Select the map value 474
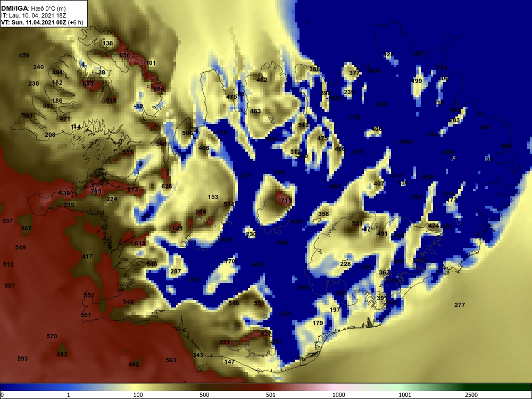The image size is (532, 399). (434, 226)
